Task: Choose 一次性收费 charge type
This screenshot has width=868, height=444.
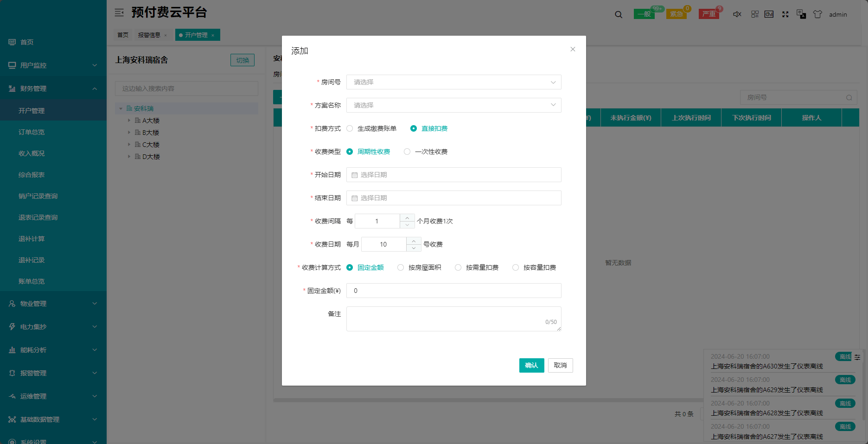Action: pos(426,152)
